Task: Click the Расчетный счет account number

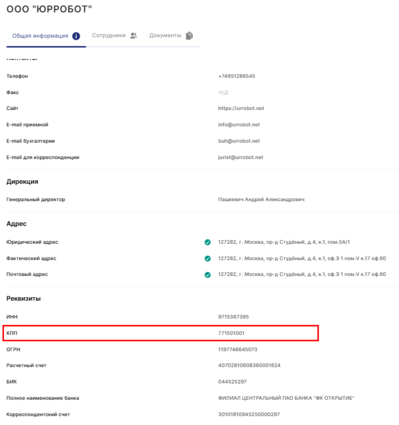Action: coord(249,365)
